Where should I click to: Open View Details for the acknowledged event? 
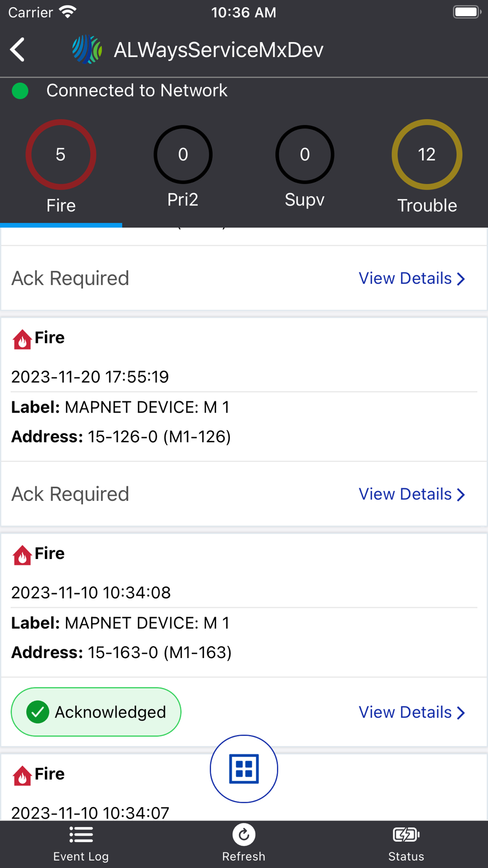(x=412, y=712)
